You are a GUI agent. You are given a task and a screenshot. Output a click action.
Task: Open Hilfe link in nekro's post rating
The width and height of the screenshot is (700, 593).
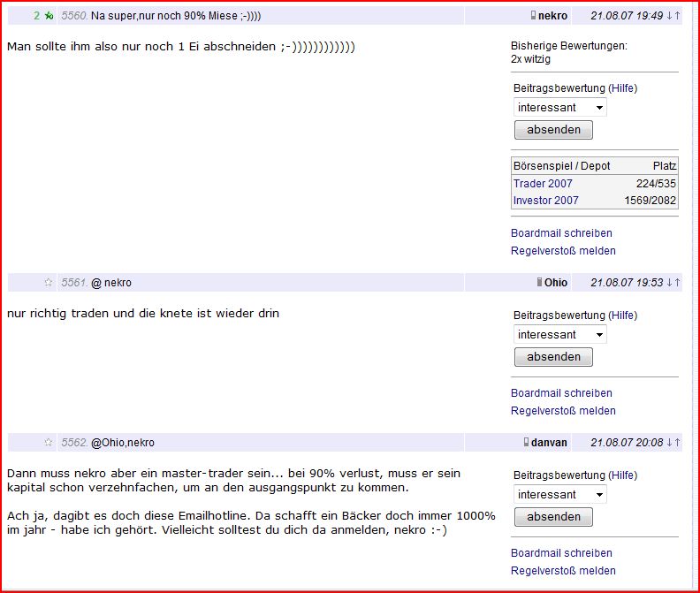[622, 88]
